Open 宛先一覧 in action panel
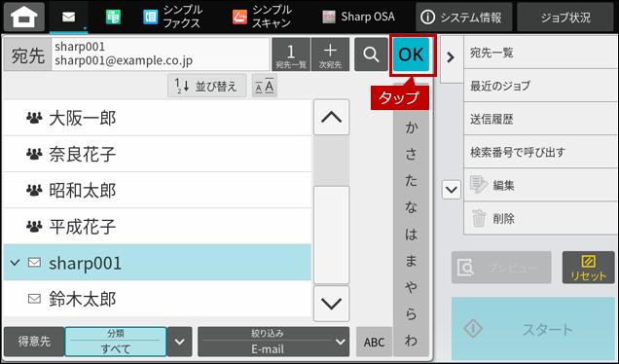619x364 pixels. pyautogui.click(x=541, y=53)
